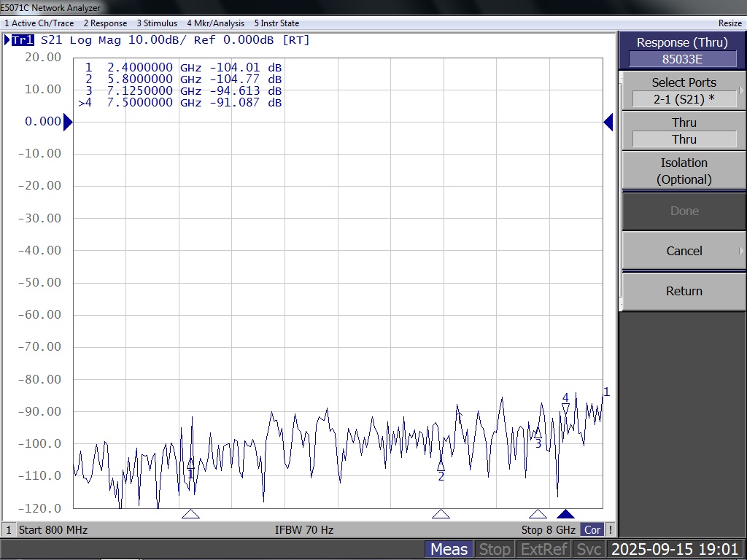747x560 pixels.
Task: Click the Isolation (Optional) softkey
Action: coord(684,171)
